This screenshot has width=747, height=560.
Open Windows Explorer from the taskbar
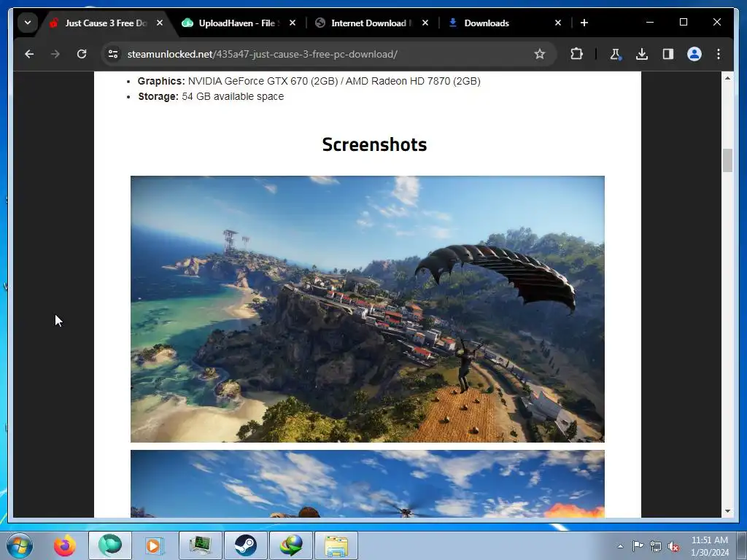point(336,545)
